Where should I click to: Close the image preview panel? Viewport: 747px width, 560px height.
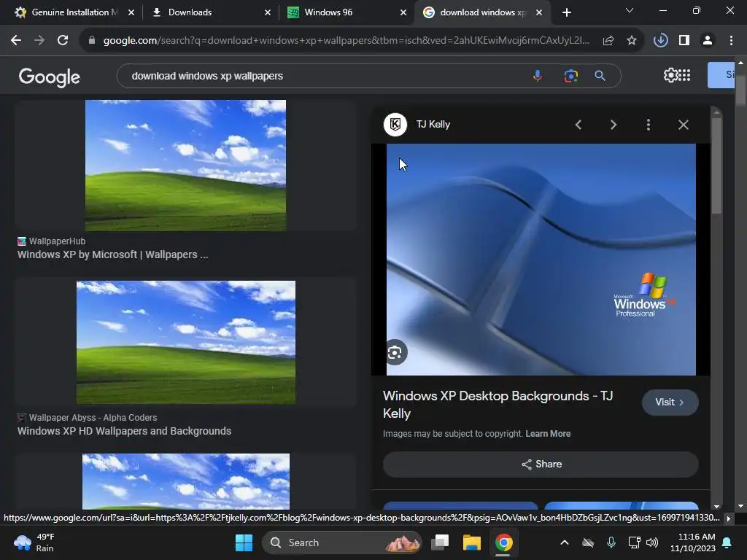(683, 125)
